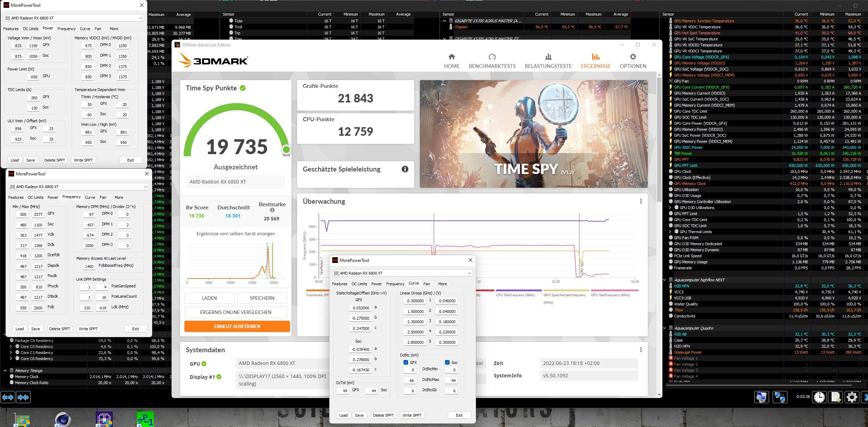Open Überwachung three-dot menu
The image size is (868, 427).
tap(641, 201)
